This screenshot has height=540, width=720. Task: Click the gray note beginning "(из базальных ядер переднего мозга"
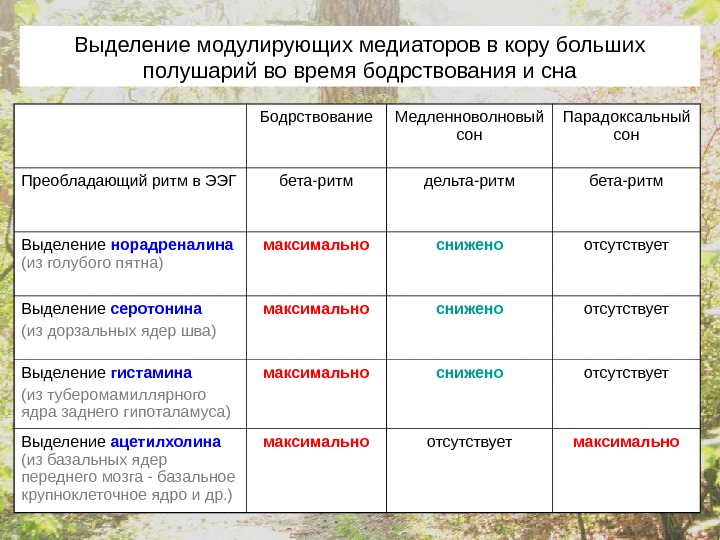pos(128,477)
